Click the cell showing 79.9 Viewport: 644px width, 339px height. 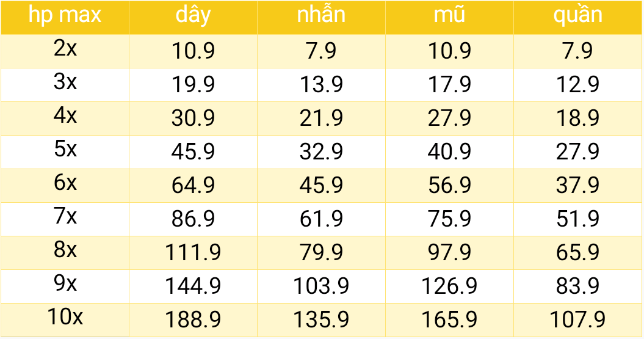pyautogui.click(x=321, y=253)
